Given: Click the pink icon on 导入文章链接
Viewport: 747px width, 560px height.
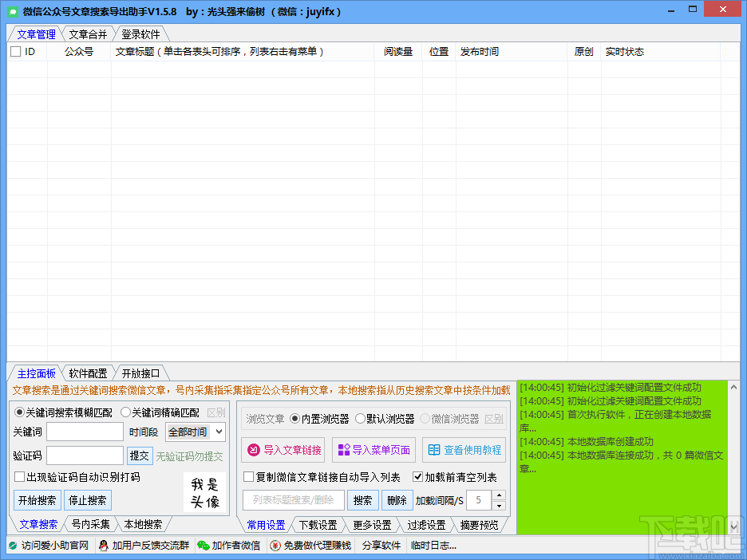Looking at the screenshot, I should tap(254, 450).
